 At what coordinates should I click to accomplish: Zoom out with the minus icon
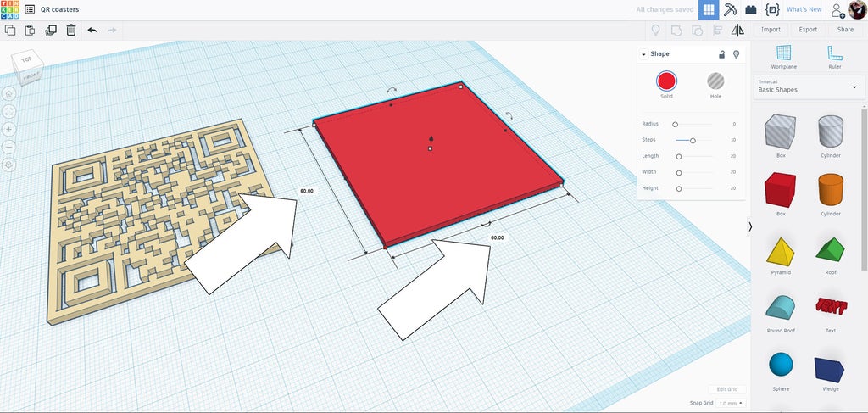click(x=8, y=147)
